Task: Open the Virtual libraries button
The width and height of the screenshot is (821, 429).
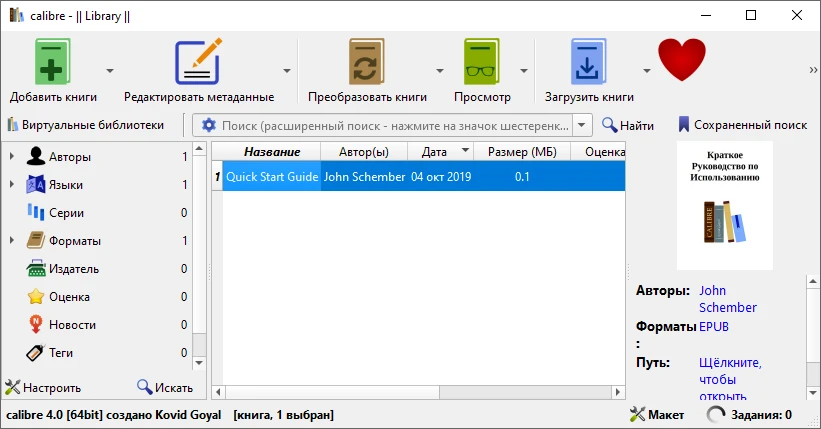Action: [x=85, y=125]
